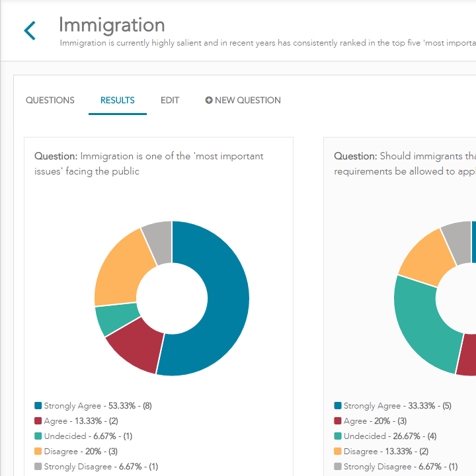Click the back arrow icon
The width and height of the screenshot is (476, 476).
pos(30,30)
